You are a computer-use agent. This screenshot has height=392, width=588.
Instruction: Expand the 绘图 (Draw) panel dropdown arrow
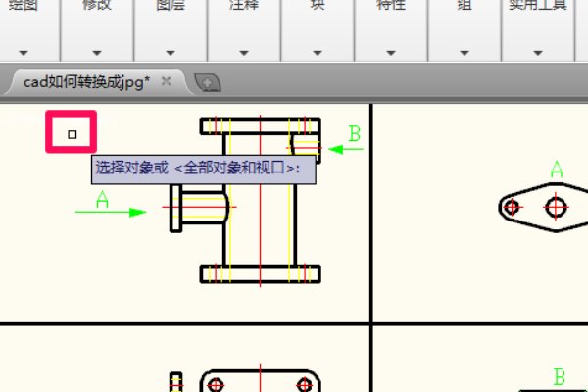[24, 52]
